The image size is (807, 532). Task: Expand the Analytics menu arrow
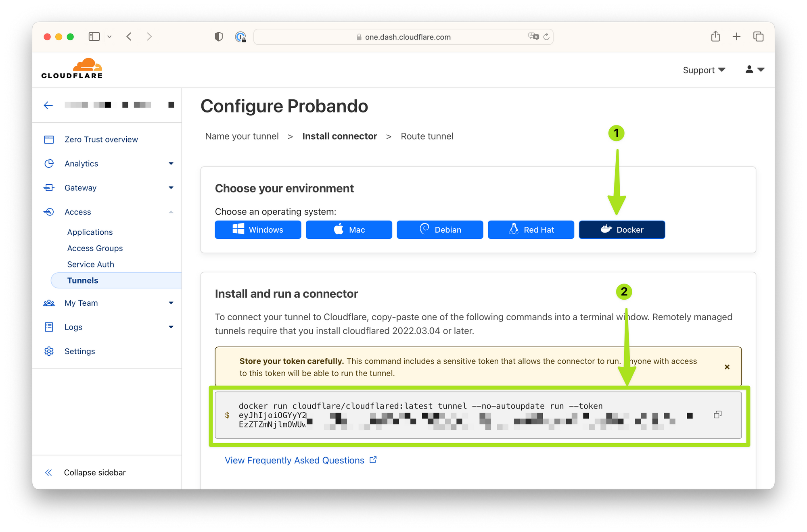tap(171, 164)
